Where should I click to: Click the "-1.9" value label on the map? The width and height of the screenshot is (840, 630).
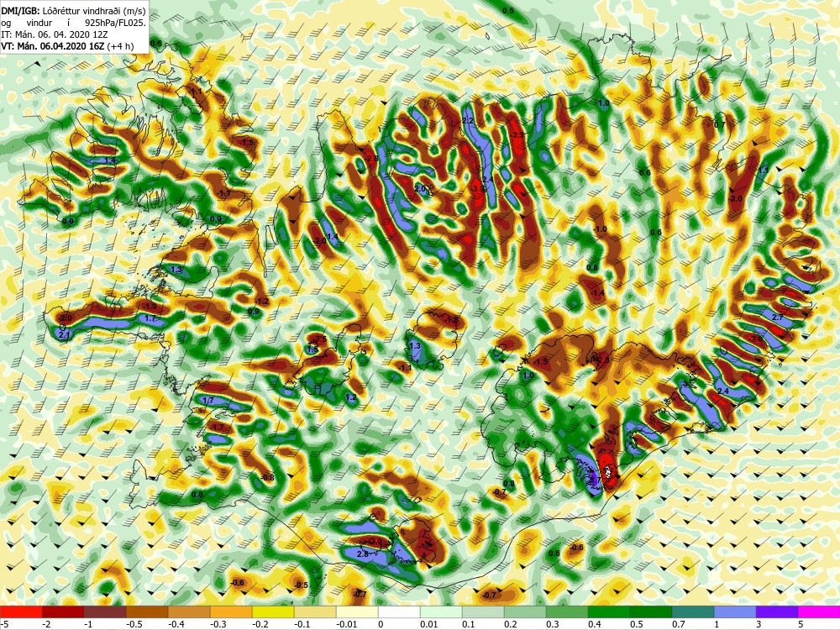click(x=150, y=307)
